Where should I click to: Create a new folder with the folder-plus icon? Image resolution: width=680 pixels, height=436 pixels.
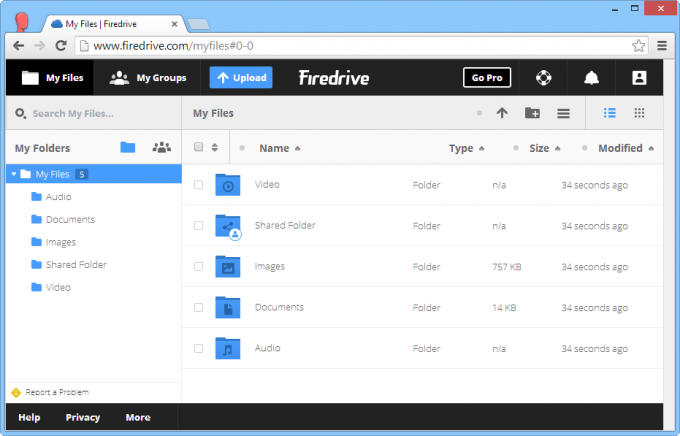coord(532,113)
